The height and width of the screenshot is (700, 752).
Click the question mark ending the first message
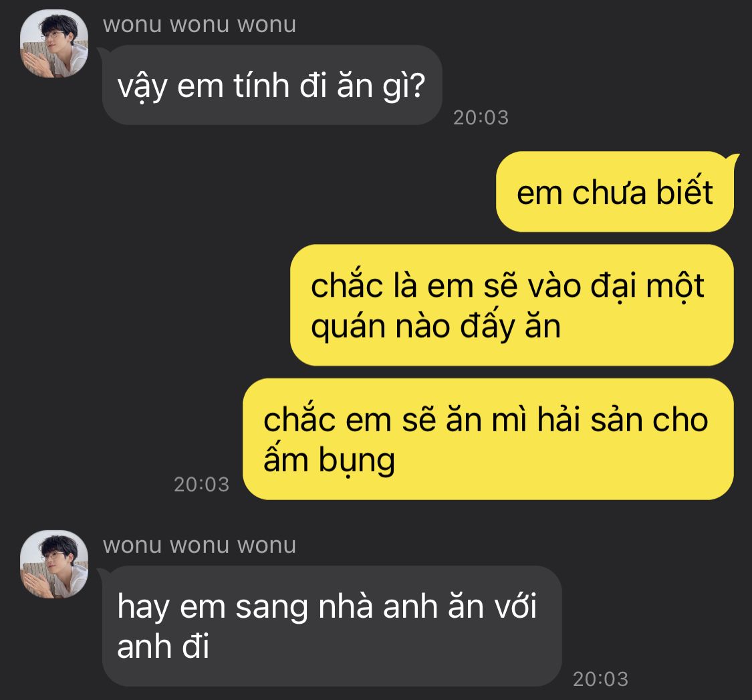point(418,86)
